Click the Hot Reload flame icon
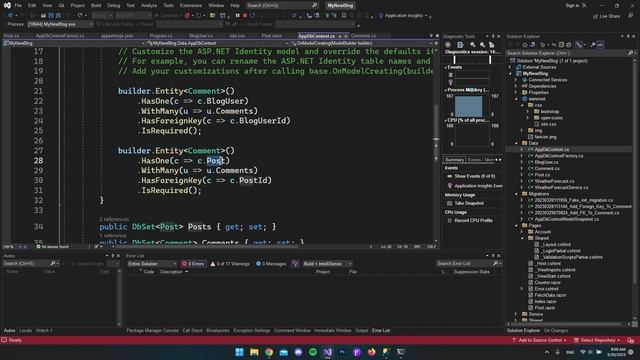640x360 pixels. (x=187, y=16)
